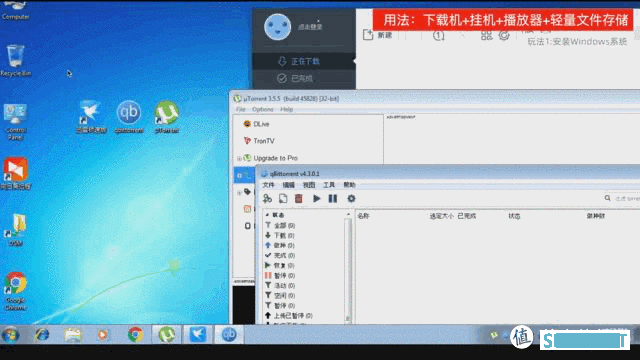
Task: Click the add torrent file icon in qBittorrent
Action: [283, 198]
